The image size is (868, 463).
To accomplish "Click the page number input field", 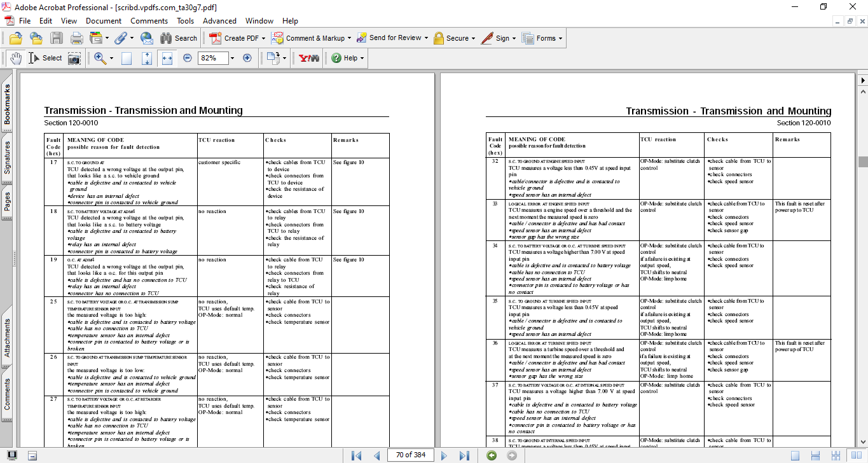I will click(x=410, y=455).
